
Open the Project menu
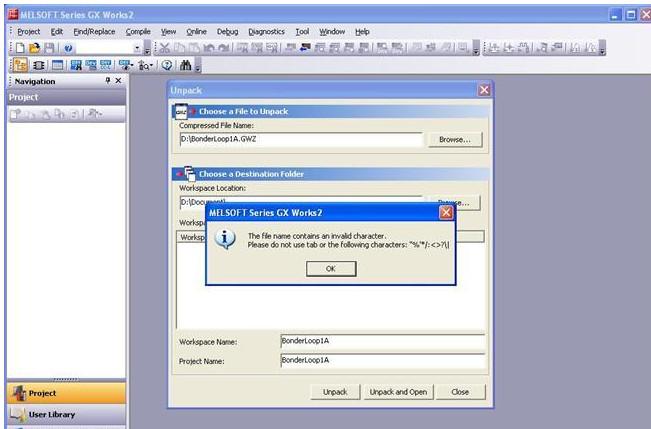[x=28, y=32]
